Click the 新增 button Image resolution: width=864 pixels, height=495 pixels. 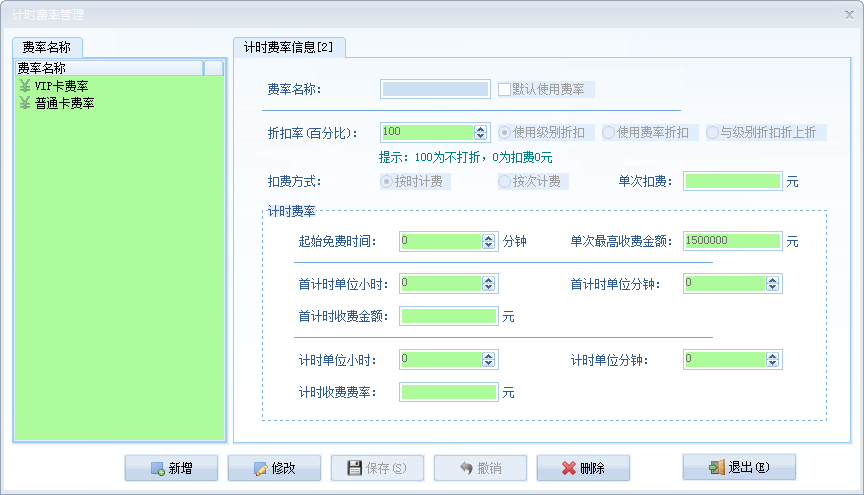point(171,468)
